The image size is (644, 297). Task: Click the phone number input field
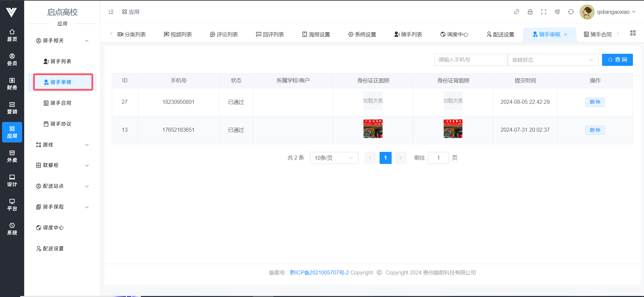coord(470,60)
